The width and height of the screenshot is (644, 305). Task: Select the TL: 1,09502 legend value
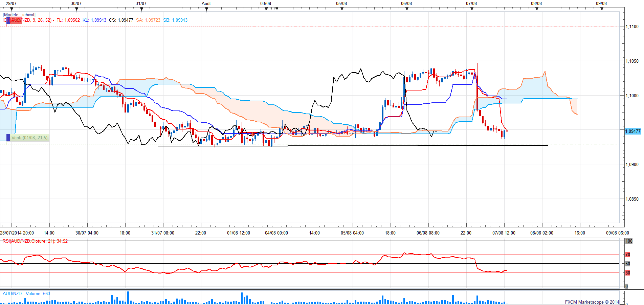click(68, 20)
